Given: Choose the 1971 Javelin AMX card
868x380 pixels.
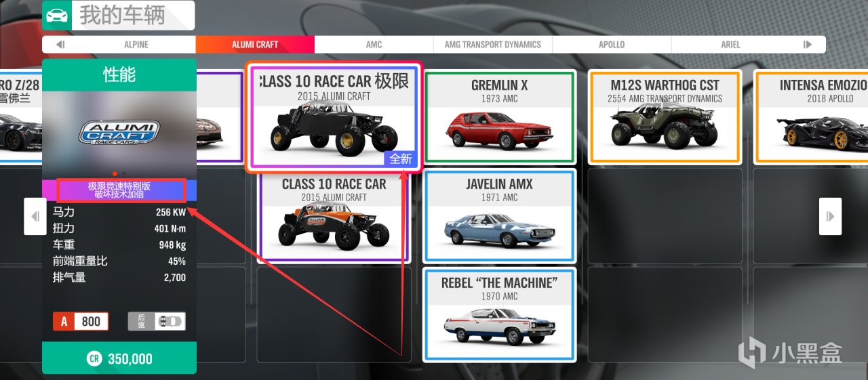Looking at the screenshot, I should click(500, 216).
